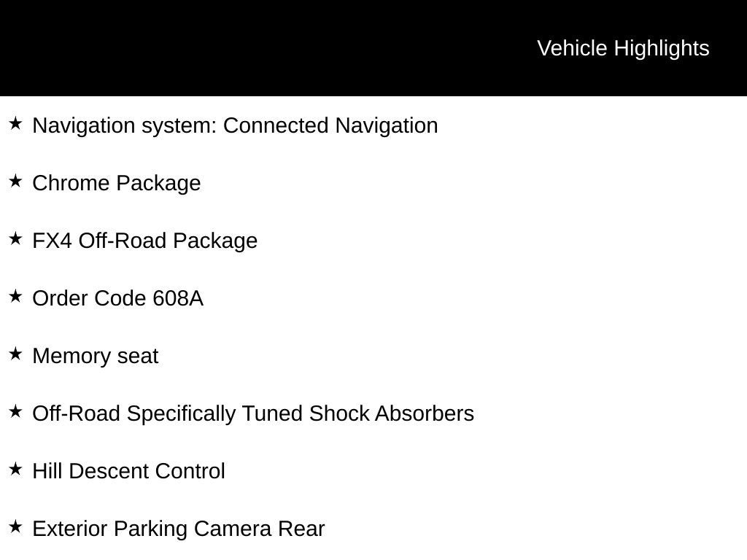
Task: Select the Hill Descent Control text
Action: pos(129,471)
